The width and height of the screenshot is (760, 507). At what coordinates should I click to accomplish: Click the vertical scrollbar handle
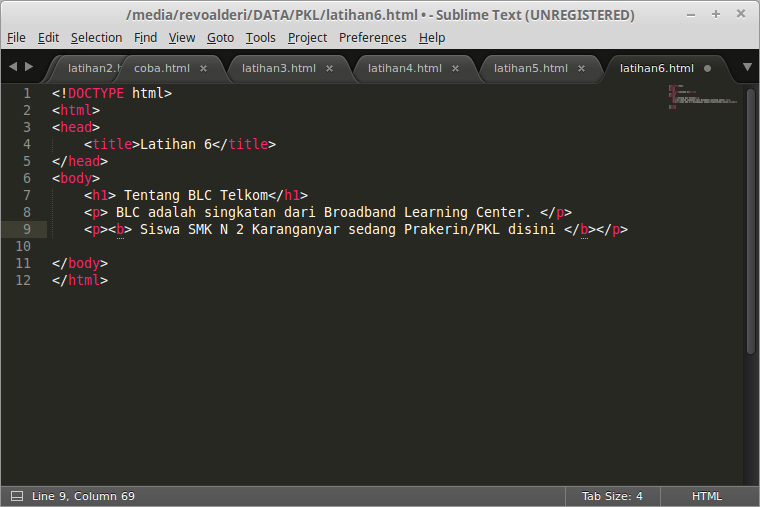[751, 221]
